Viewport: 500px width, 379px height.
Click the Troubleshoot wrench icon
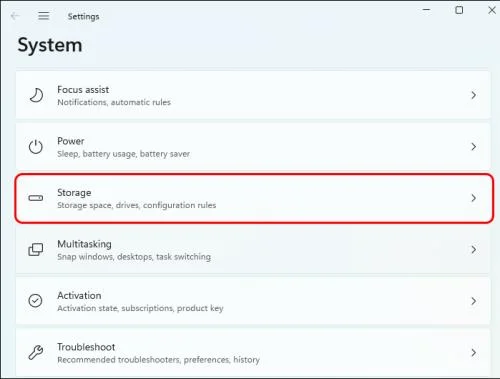[36, 353]
